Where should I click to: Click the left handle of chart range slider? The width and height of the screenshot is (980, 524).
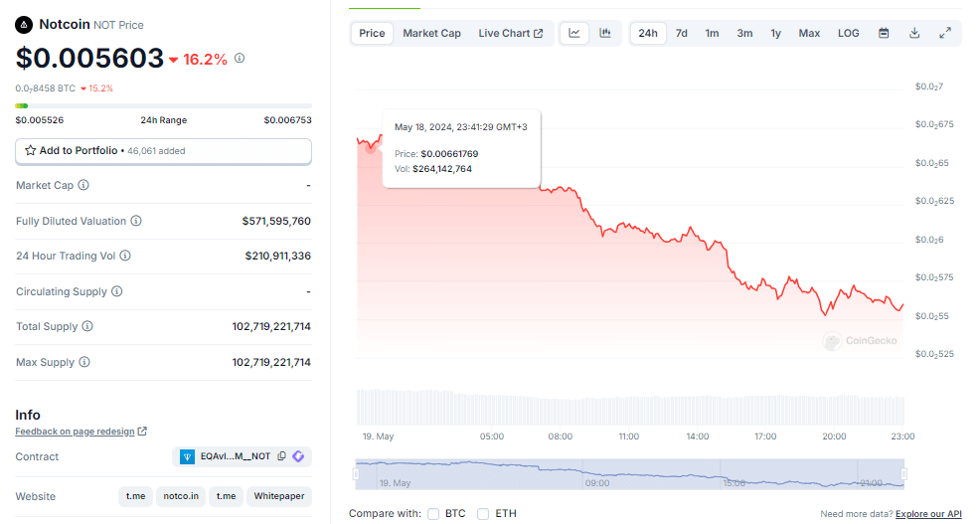pyautogui.click(x=356, y=474)
